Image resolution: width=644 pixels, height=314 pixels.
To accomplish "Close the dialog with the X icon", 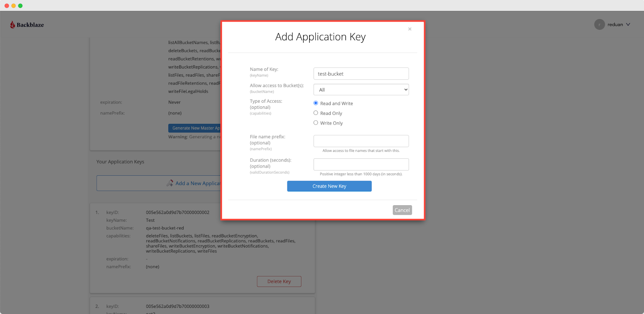I will point(410,29).
